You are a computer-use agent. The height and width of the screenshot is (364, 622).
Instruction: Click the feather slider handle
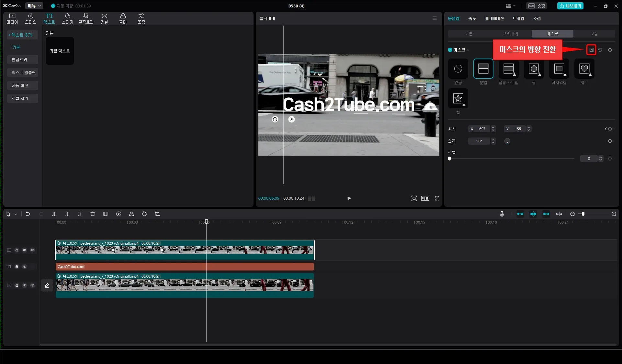pyautogui.click(x=449, y=159)
